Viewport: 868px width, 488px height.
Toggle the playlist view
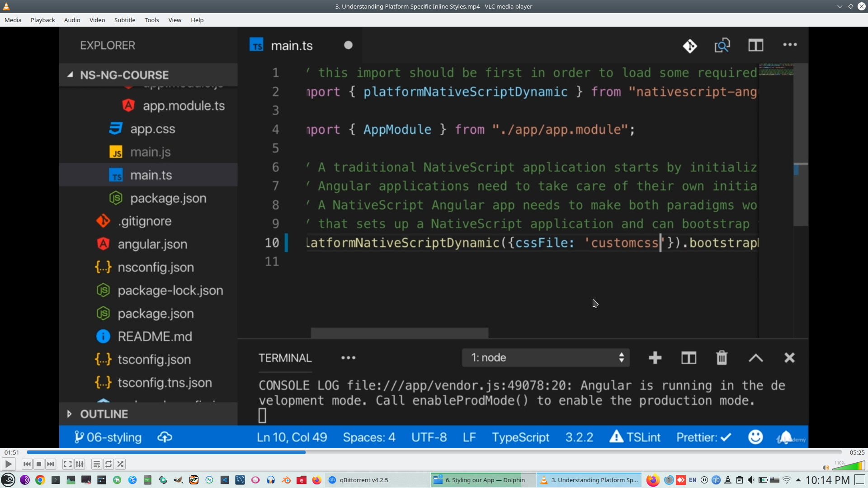pos(96,464)
